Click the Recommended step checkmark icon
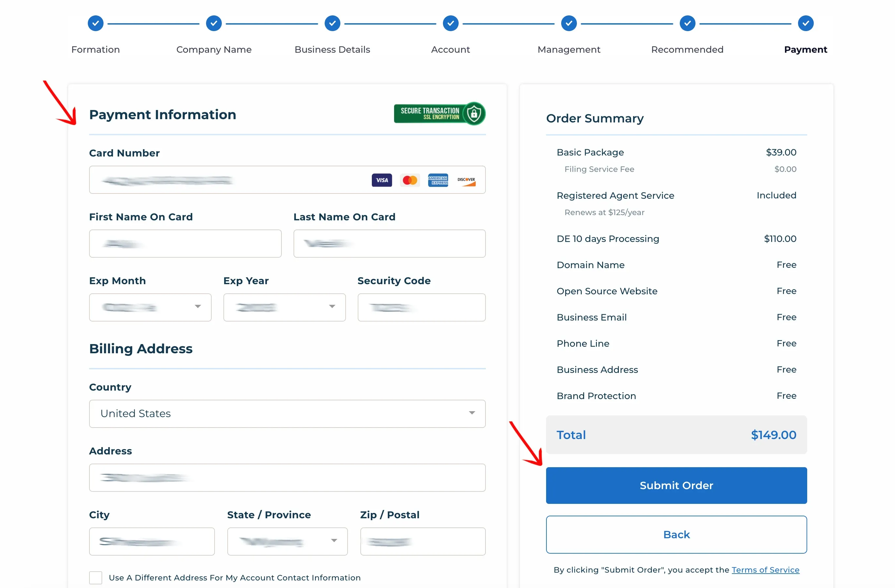 (687, 23)
